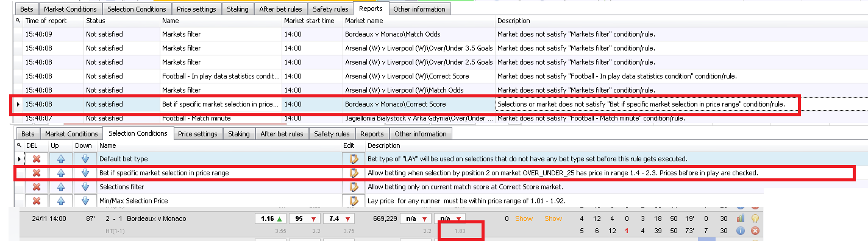Edit the Selections filter rule

pyautogui.click(x=354, y=187)
